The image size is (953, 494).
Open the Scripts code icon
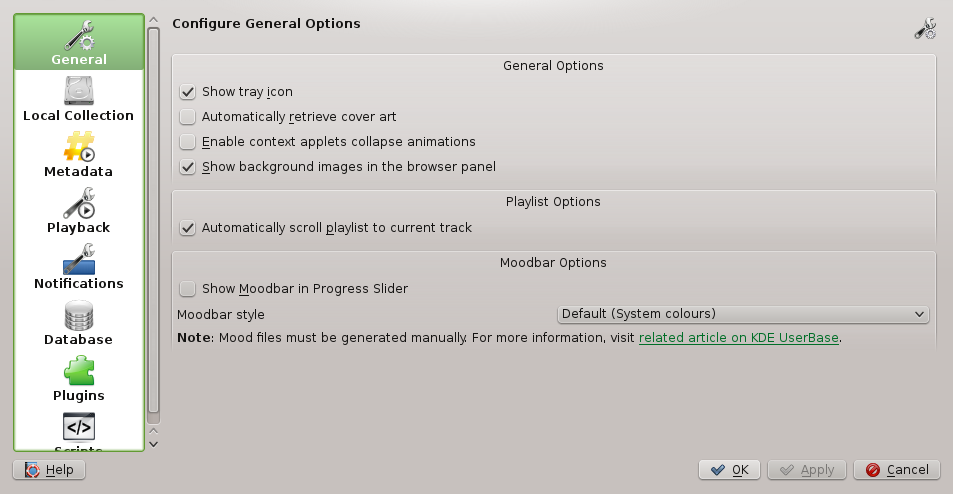(x=79, y=427)
